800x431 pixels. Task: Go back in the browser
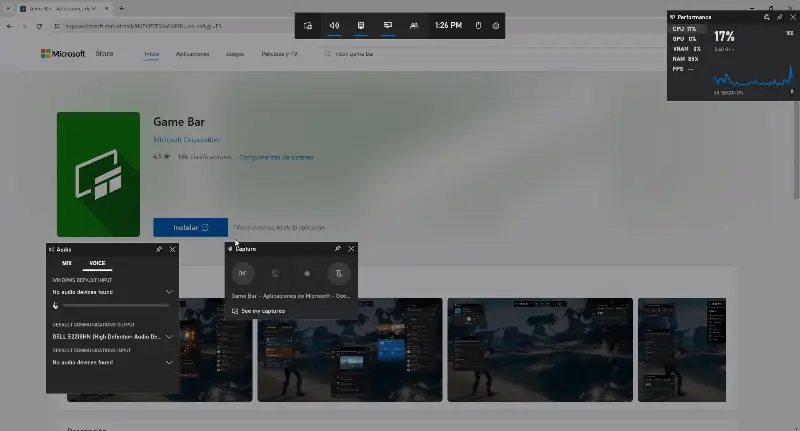pyautogui.click(x=9, y=26)
